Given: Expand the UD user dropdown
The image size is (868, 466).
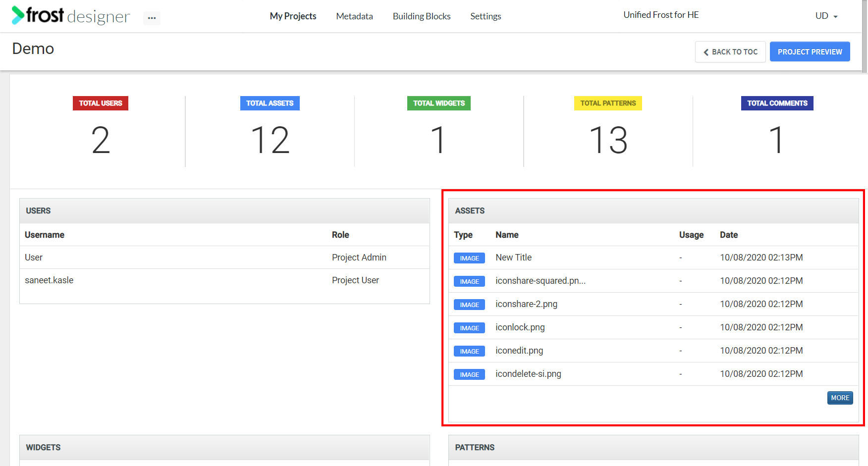Looking at the screenshot, I should click(x=826, y=16).
